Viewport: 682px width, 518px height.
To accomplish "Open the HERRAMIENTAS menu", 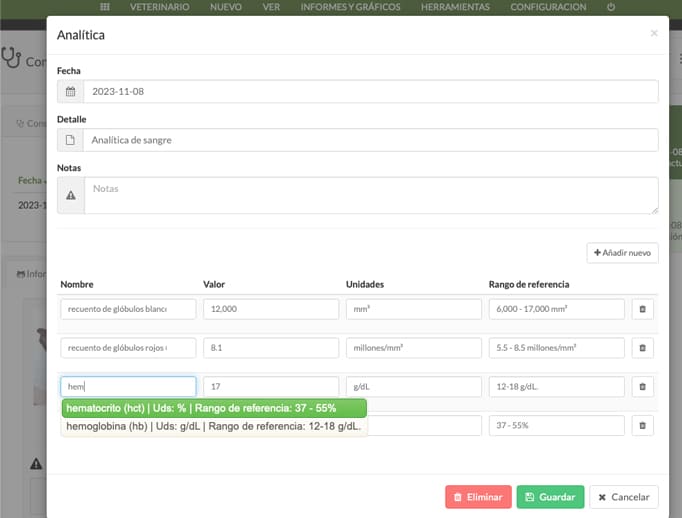I will 455,7.
